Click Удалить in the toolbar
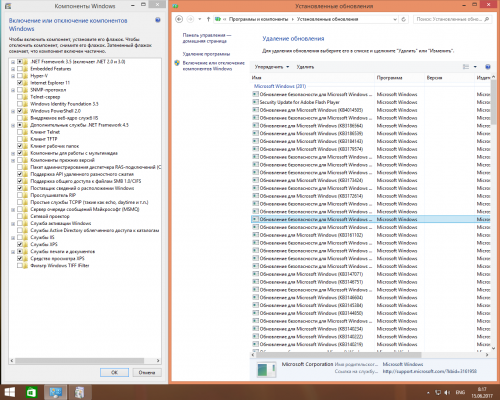The image size is (500, 400). (305, 67)
